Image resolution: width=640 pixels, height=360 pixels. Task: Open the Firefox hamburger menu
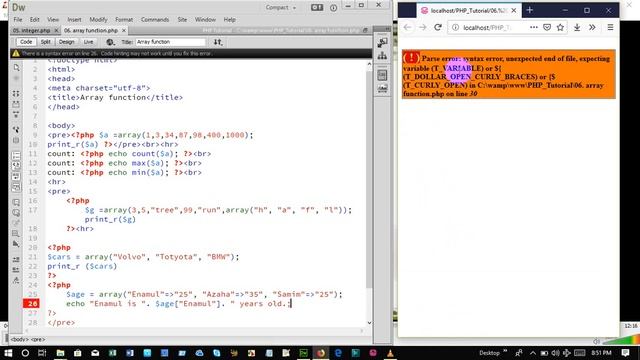pyautogui.click(x=610, y=27)
